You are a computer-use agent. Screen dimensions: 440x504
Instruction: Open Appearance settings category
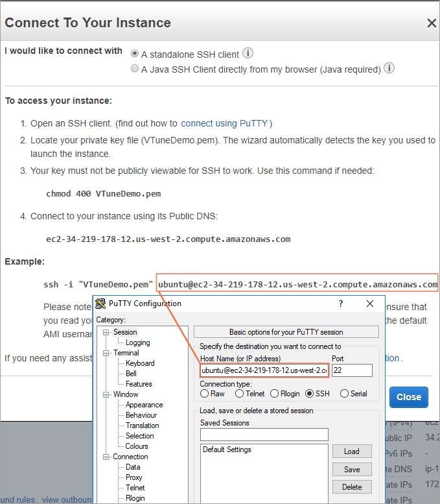coord(145,405)
